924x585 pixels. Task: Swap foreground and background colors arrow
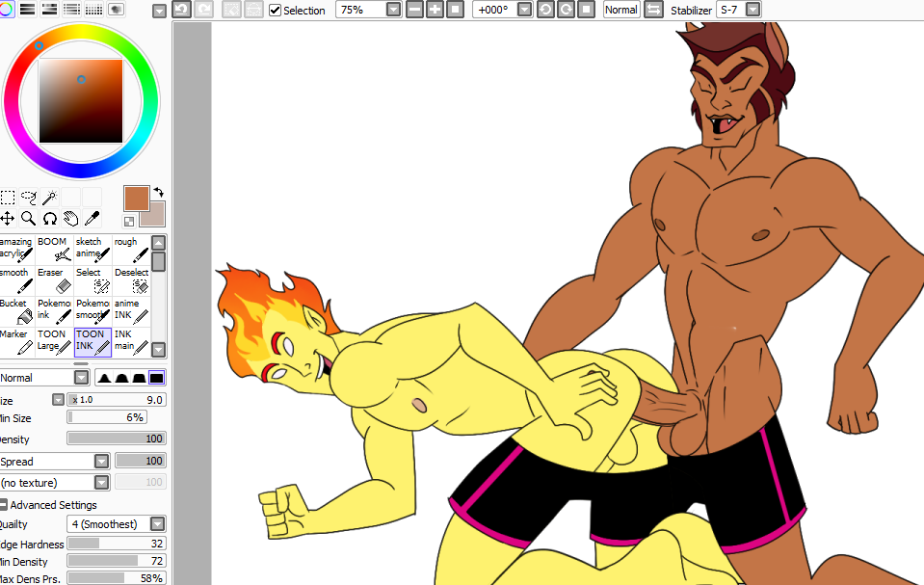tap(158, 192)
